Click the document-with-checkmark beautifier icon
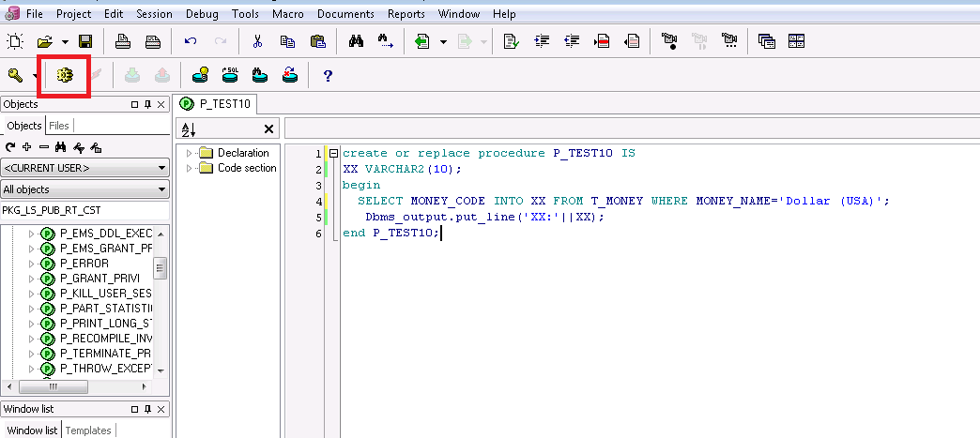980x438 pixels. pos(512,42)
